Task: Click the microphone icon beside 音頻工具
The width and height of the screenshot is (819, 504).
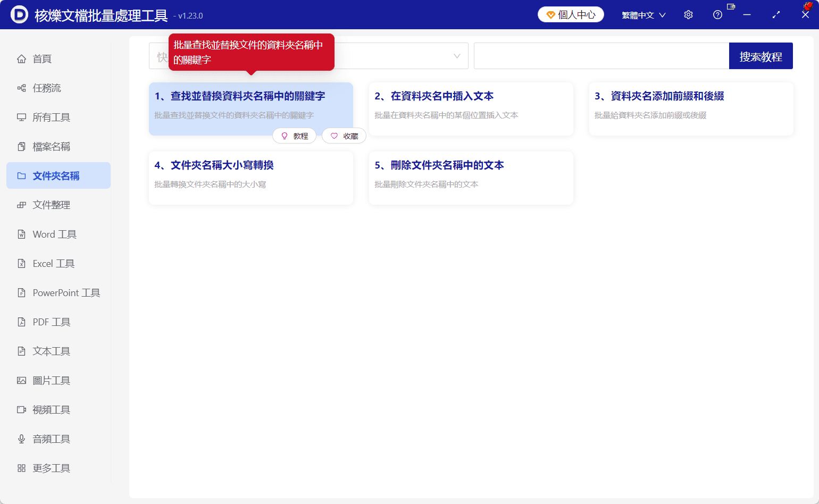Action: (21, 439)
